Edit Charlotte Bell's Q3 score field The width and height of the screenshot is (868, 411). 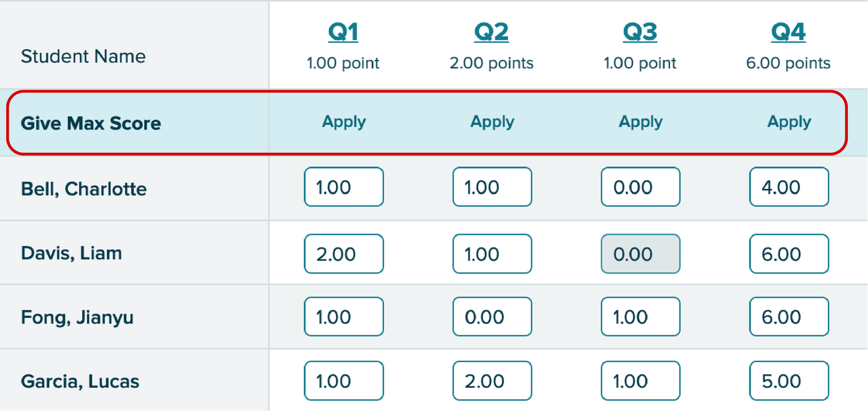[641, 187]
